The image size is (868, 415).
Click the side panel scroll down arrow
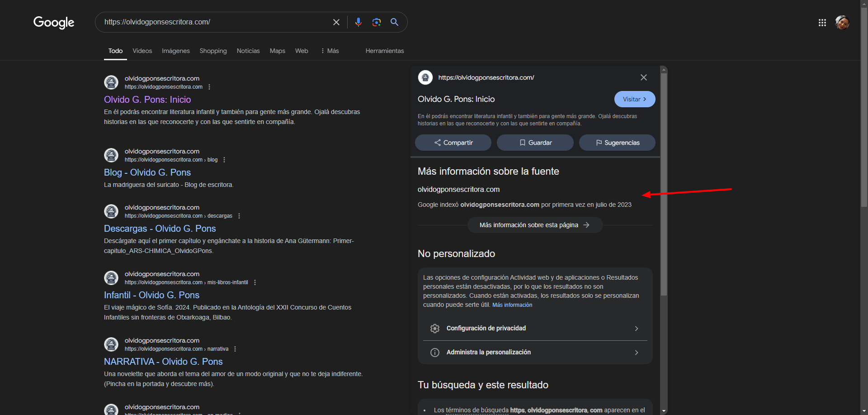664,411
